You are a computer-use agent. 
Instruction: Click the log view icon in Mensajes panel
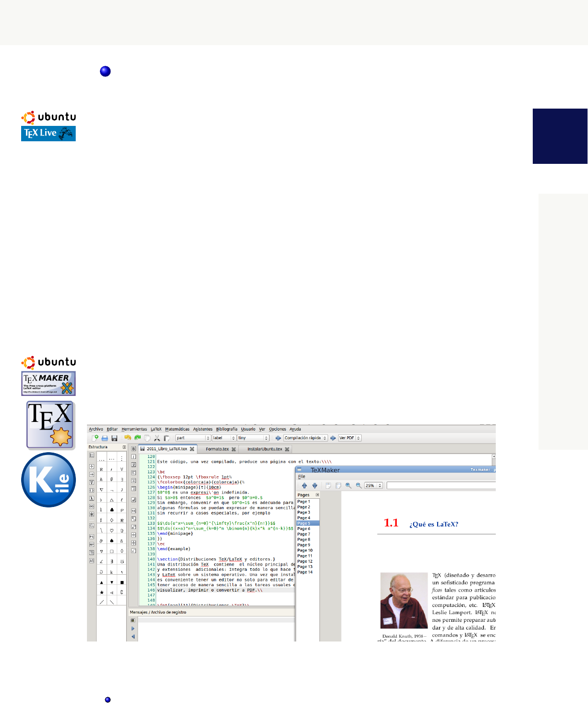point(133,620)
